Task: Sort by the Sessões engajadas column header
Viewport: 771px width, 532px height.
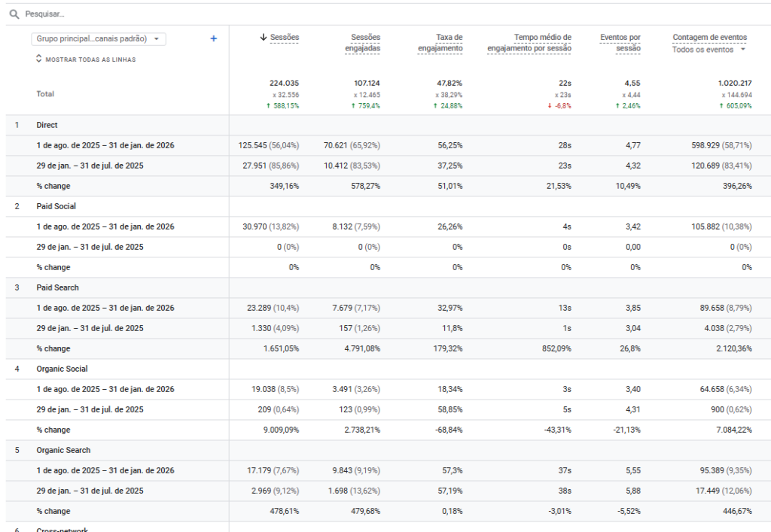Action: click(362, 43)
